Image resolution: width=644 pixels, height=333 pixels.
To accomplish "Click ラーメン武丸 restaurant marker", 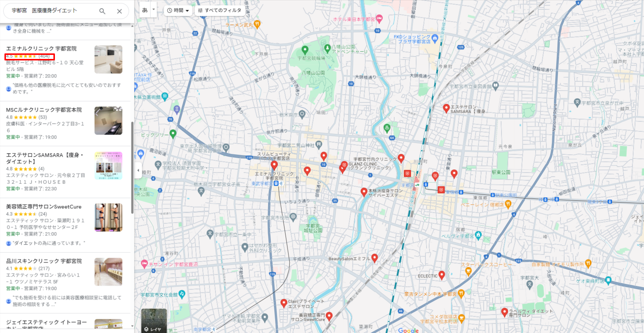I will [257, 24].
